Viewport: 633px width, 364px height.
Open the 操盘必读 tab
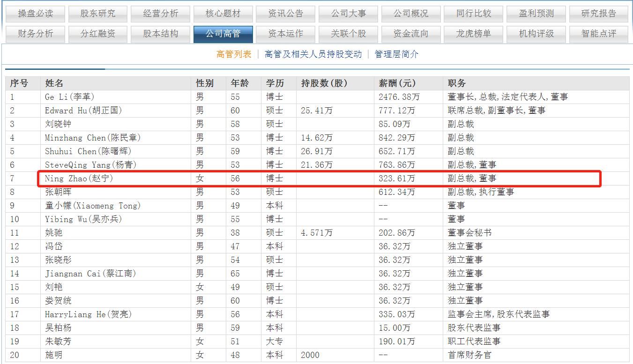(35, 13)
